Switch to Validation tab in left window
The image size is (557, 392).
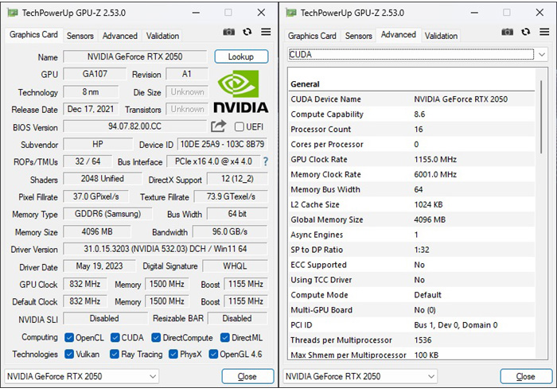162,36
